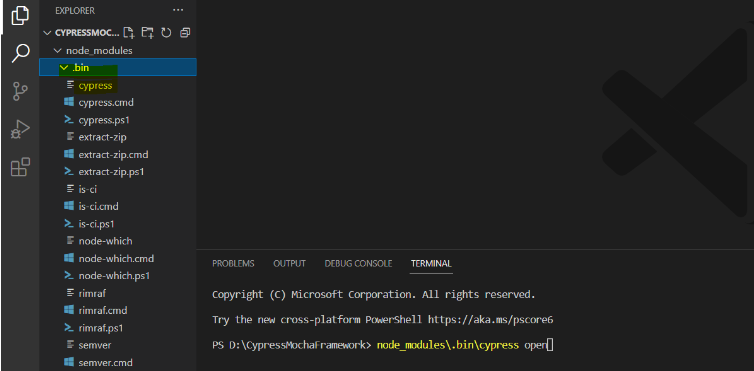This screenshot has width=754, height=371.
Task: Open the extract-zip.ps1 file
Action: (x=118, y=172)
